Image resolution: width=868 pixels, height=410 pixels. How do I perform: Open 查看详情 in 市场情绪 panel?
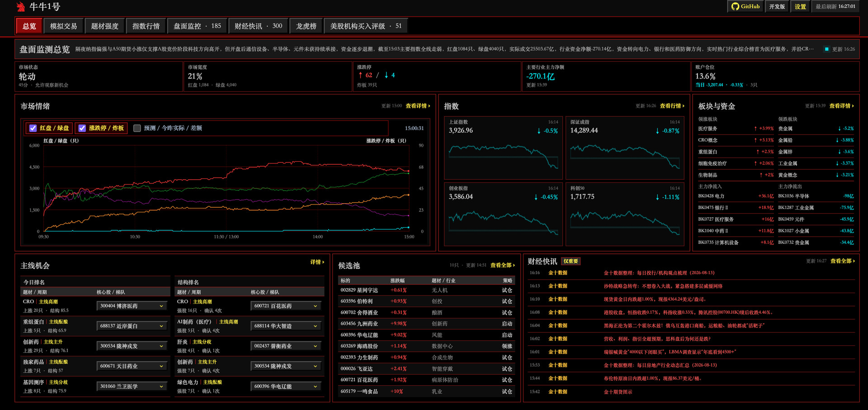click(x=418, y=106)
